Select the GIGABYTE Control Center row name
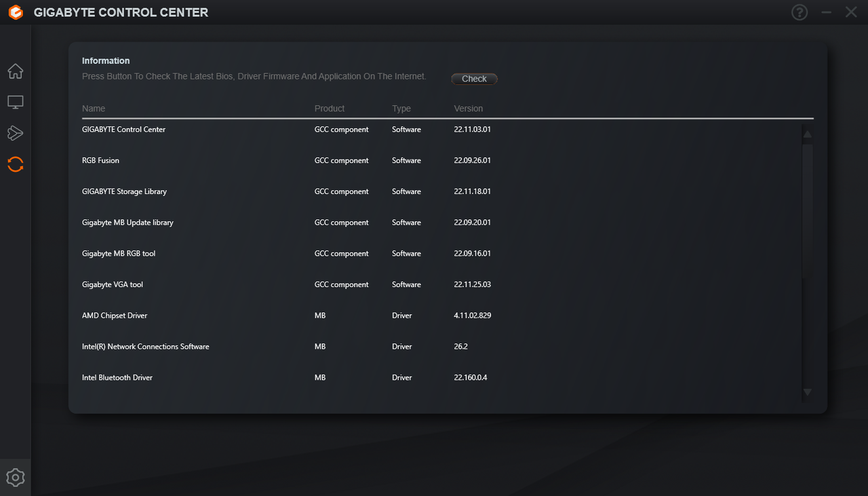Viewport: 868px width, 496px height. (123, 130)
